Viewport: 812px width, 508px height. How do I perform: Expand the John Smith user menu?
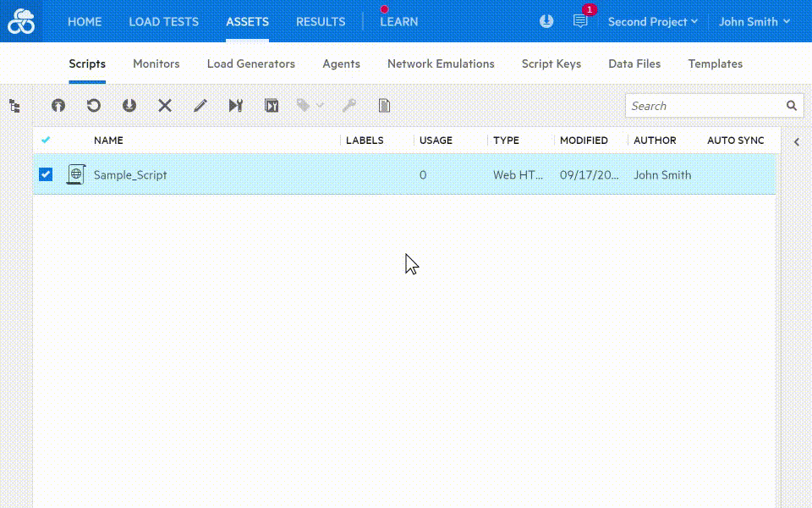(x=754, y=22)
